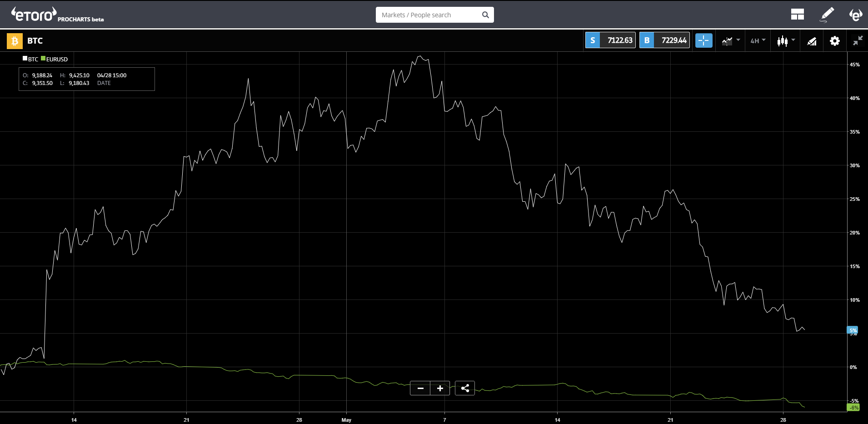Click the search magnifier icon

485,15
